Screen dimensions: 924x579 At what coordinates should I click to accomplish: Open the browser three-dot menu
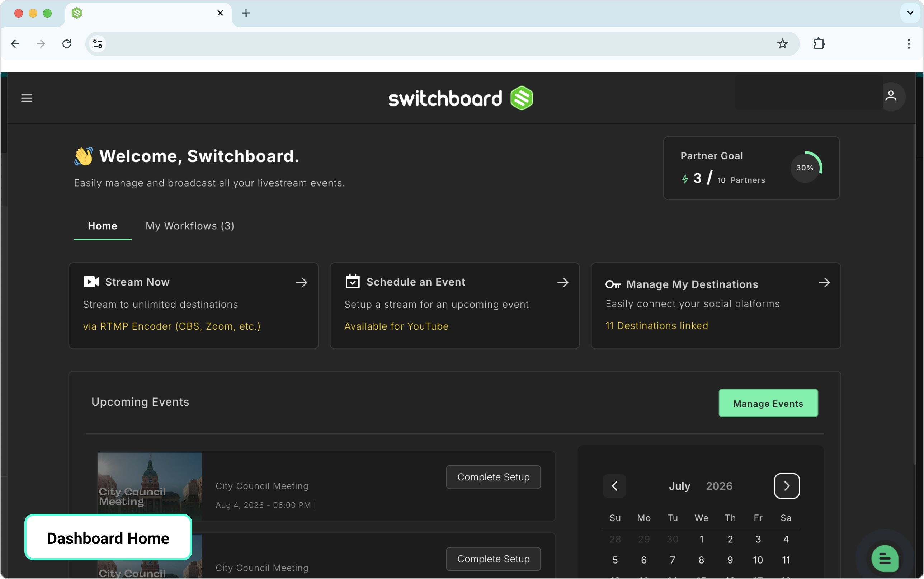point(909,44)
